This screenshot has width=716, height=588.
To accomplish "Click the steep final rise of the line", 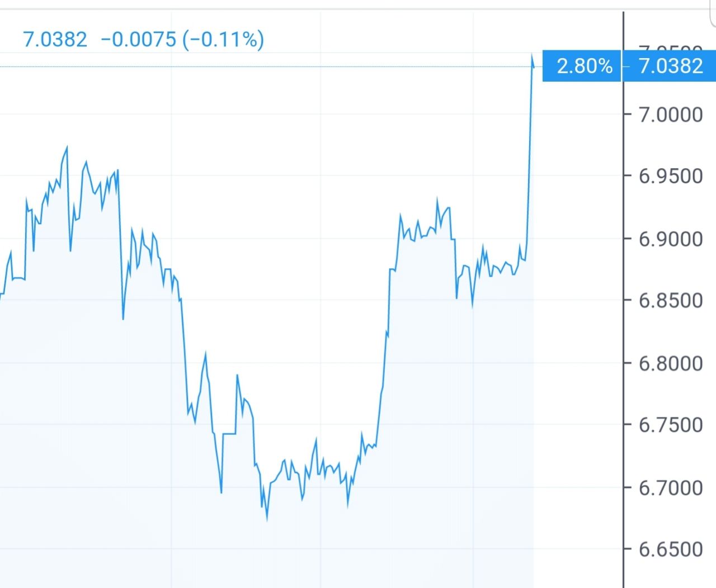I will point(529,168).
